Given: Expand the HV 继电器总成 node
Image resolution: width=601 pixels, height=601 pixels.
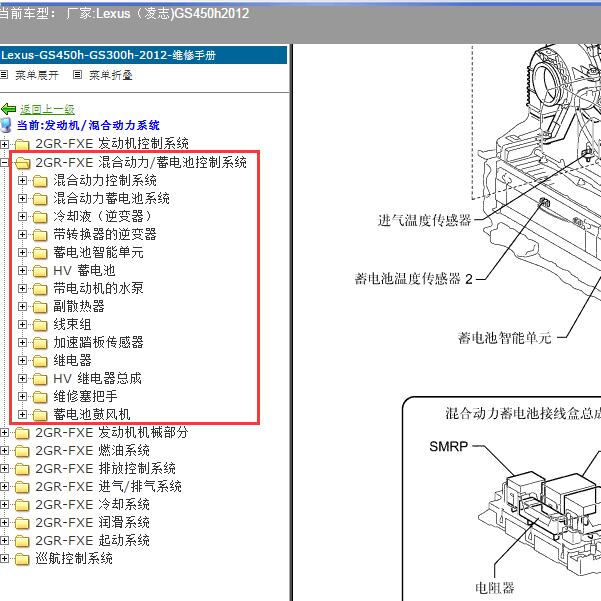Looking at the screenshot, I should [x=22, y=379].
